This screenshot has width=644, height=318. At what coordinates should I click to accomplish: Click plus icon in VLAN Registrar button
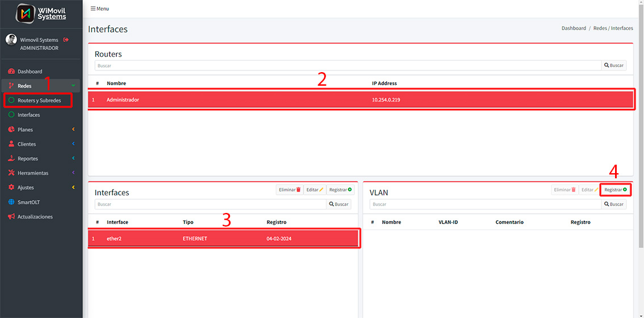tap(625, 190)
